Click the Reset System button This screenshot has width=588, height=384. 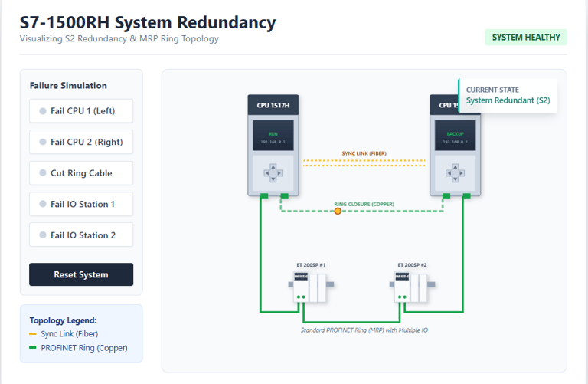(81, 274)
